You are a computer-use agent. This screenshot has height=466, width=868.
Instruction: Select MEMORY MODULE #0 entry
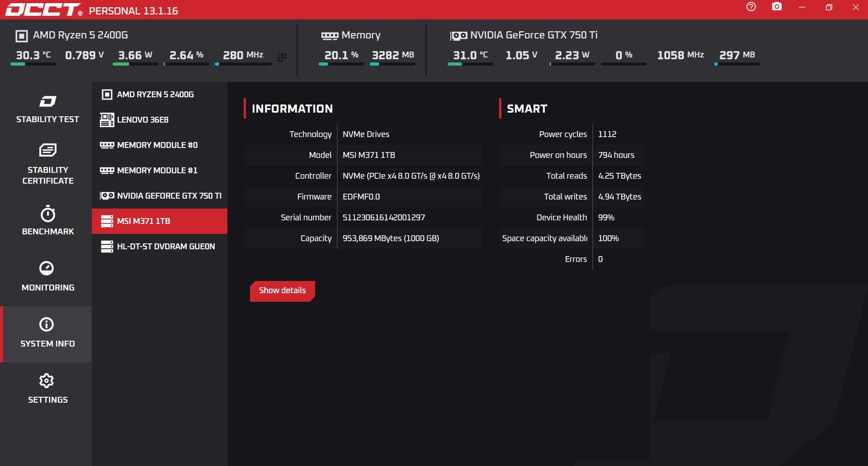pyautogui.click(x=160, y=145)
